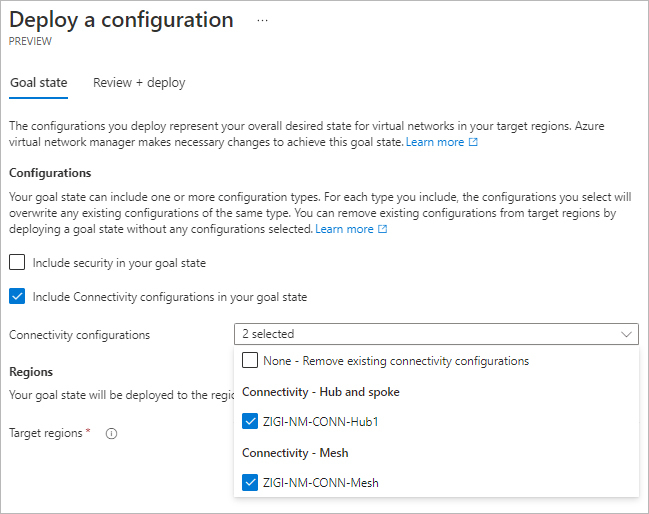Click the Target regions label
This screenshot has height=514, width=649.
point(46,434)
